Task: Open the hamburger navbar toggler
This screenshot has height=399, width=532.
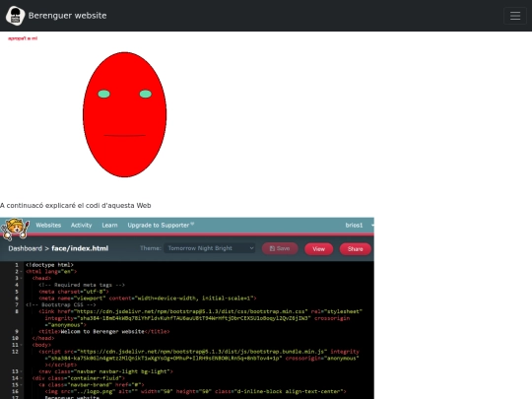Action: 515,16
